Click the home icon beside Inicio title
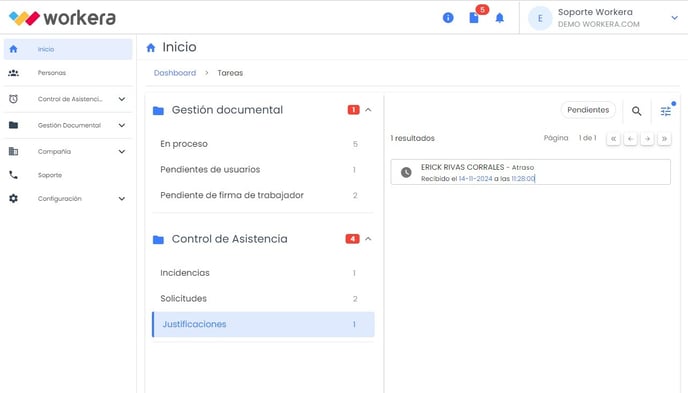Viewport: 688px width, 393px height. click(x=151, y=47)
